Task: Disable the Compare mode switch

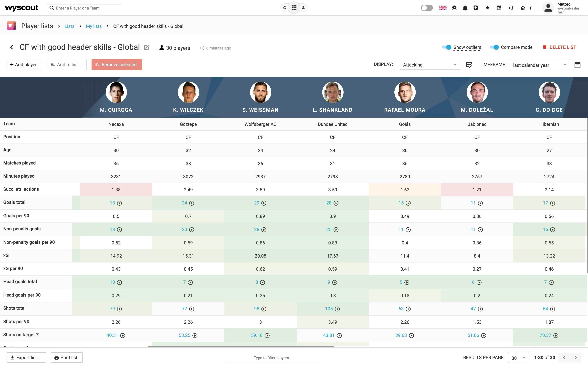Action: pos(494,47)
